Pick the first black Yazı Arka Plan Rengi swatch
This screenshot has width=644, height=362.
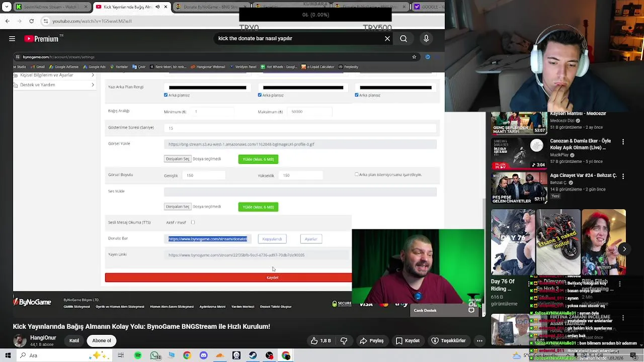click(207, 87)
